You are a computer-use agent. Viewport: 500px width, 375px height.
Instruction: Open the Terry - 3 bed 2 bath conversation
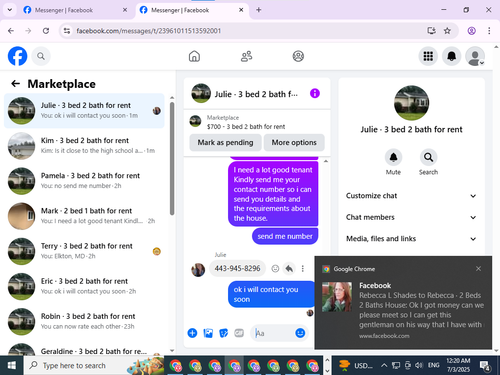tap(84, 251)
